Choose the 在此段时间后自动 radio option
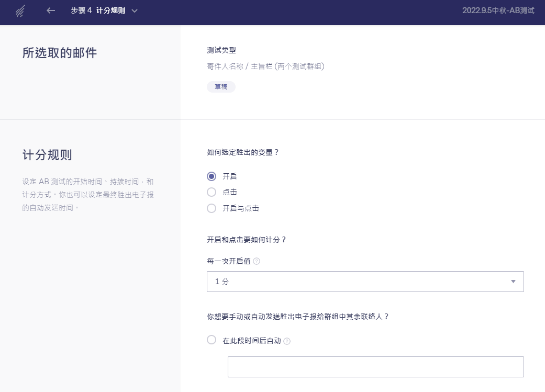This screenshot has width=545, height=392. [212, 340]
